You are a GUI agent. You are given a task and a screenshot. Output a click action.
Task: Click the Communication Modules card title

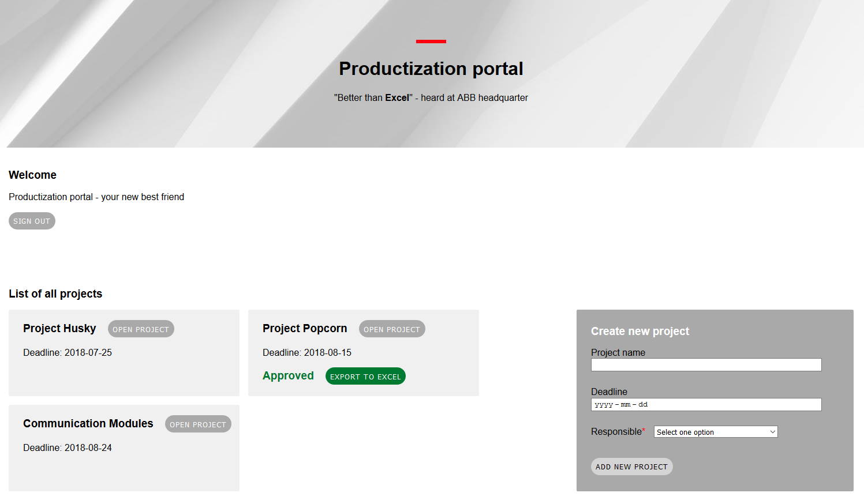88,424
